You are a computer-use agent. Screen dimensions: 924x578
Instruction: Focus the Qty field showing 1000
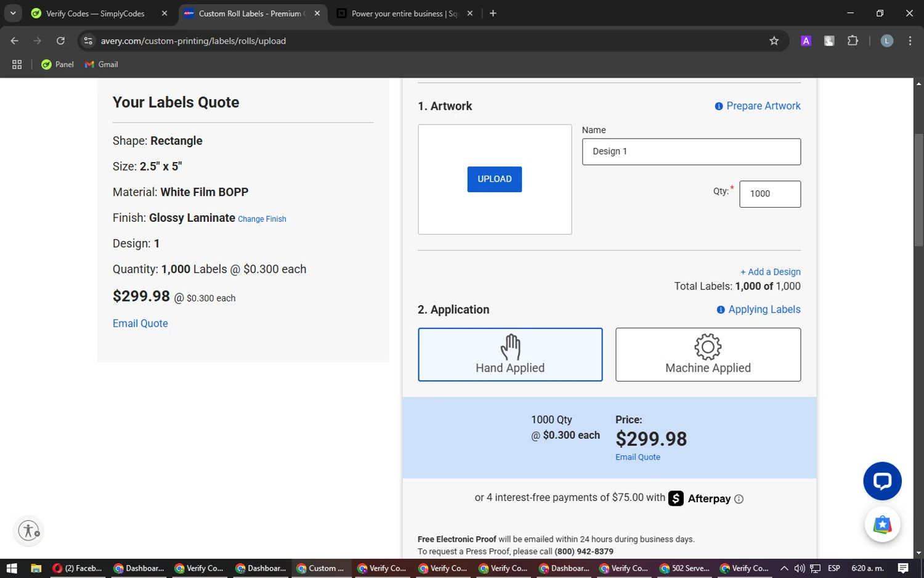pyautogui.click(x=770, y=194)
